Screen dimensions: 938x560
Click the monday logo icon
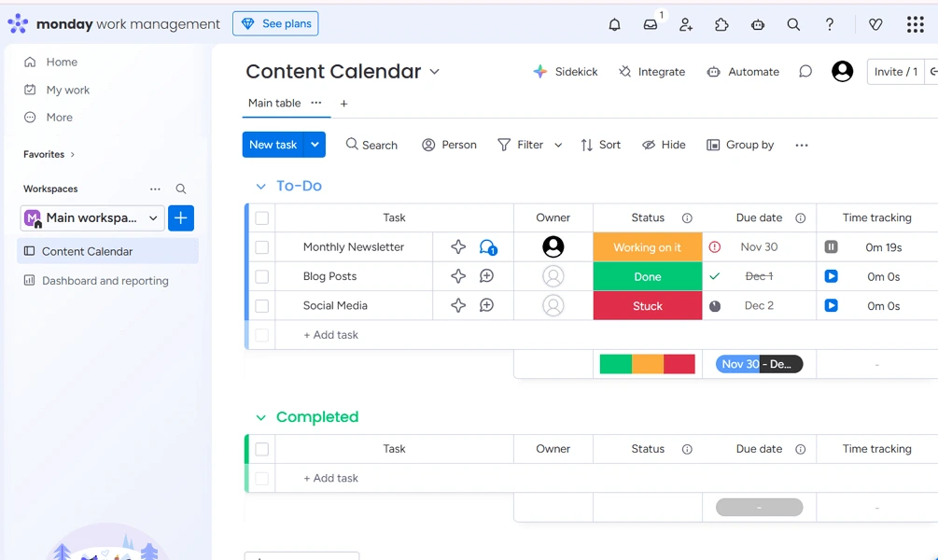[x=18, y=23]
